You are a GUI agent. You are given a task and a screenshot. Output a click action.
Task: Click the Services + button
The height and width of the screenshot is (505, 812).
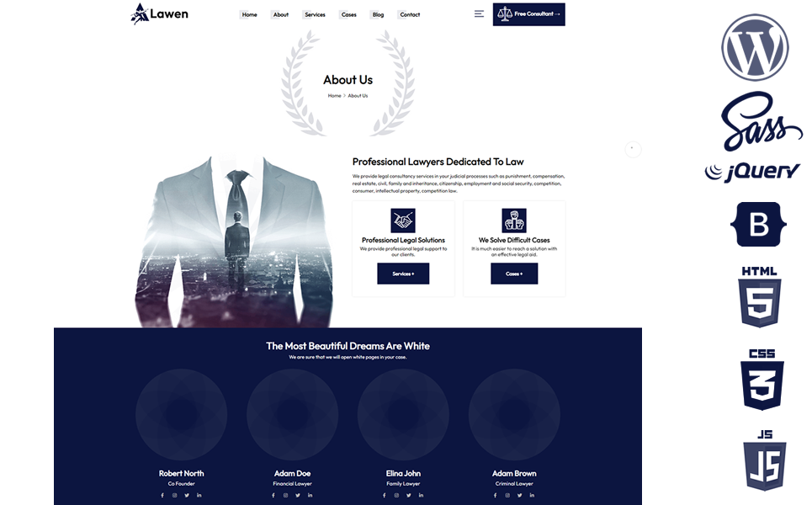pos(403,274)
